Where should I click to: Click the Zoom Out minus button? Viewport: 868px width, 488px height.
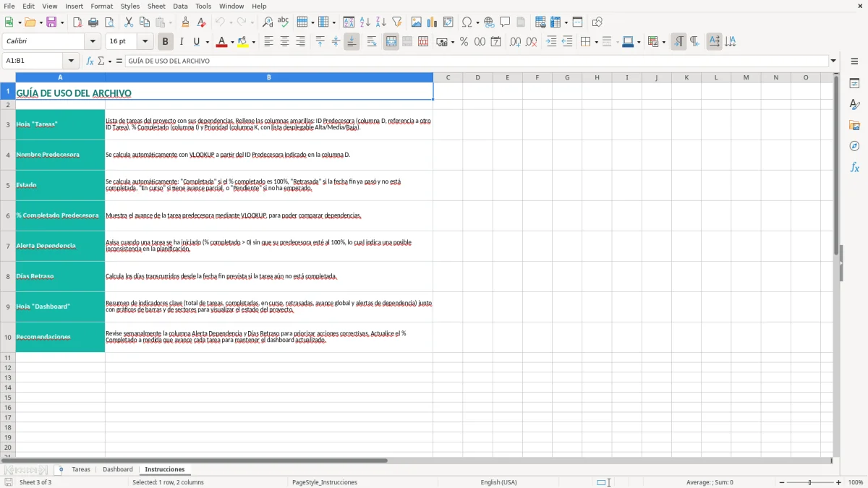tap(782, 482)
